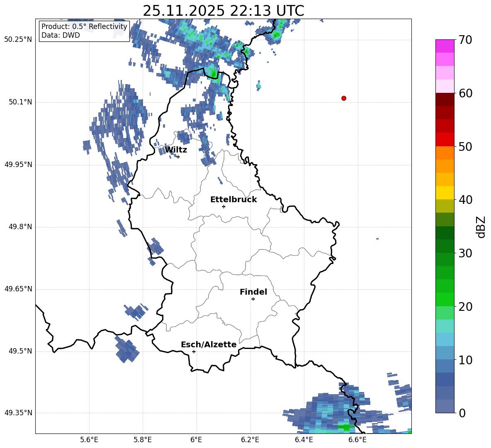The height and width of the screenshot is (448, 491).
Task: Click 'Product: 0.5° Reflectivity' legend text
Action: coord(84,27)
